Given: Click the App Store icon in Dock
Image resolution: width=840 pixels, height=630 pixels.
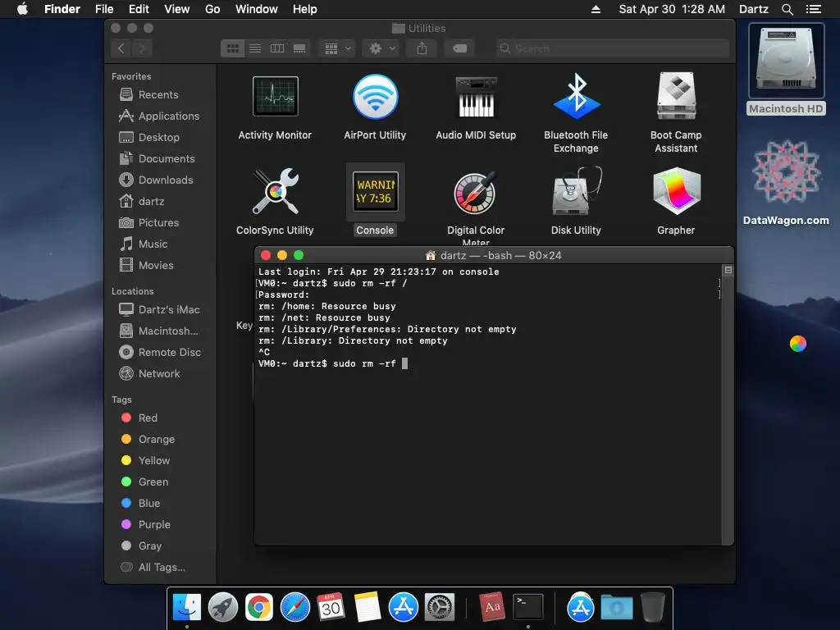Looking at the screenshot, I should (x=403, y=608).
